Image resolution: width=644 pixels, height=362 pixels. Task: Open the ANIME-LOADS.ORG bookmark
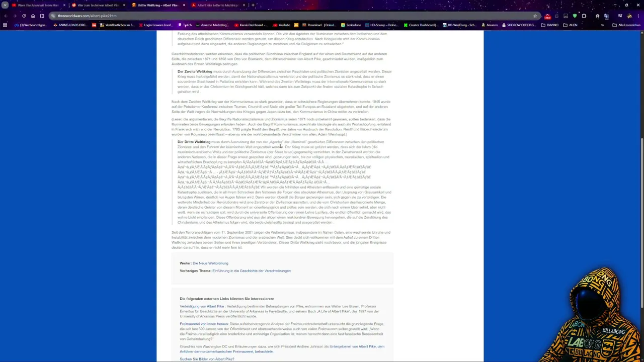coord(70,25)
